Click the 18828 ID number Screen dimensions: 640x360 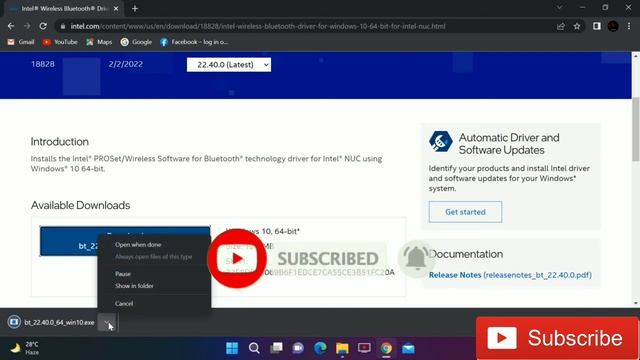coord(43,64)
